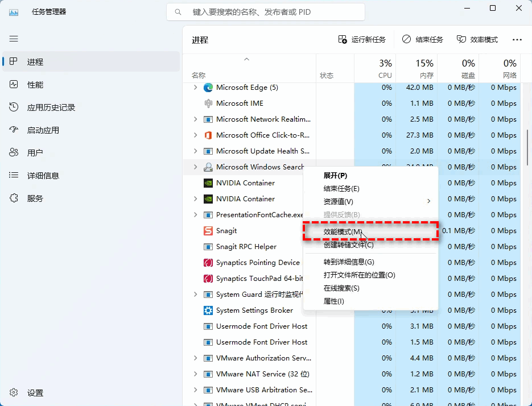Expand VMware Authorization Service row
532x406 pixels.
(195, 358)
